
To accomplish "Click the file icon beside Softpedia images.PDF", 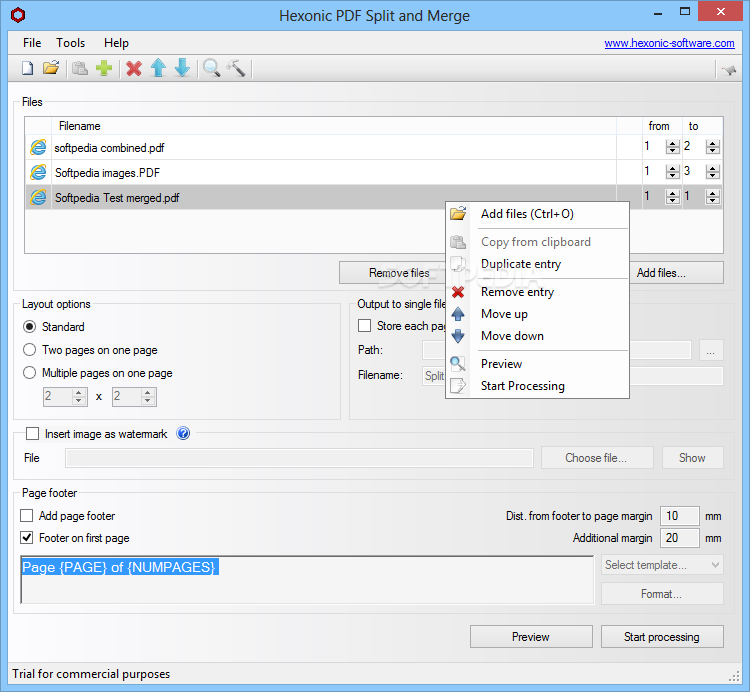I will click(38, 172).
